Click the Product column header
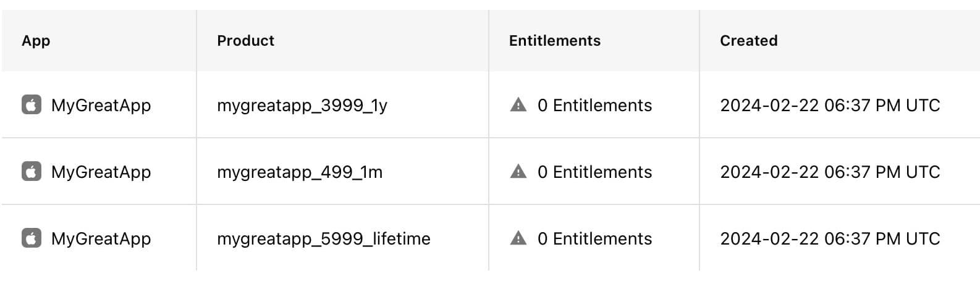The height and width of the screenshot is (281, 980). click(245, 41)
